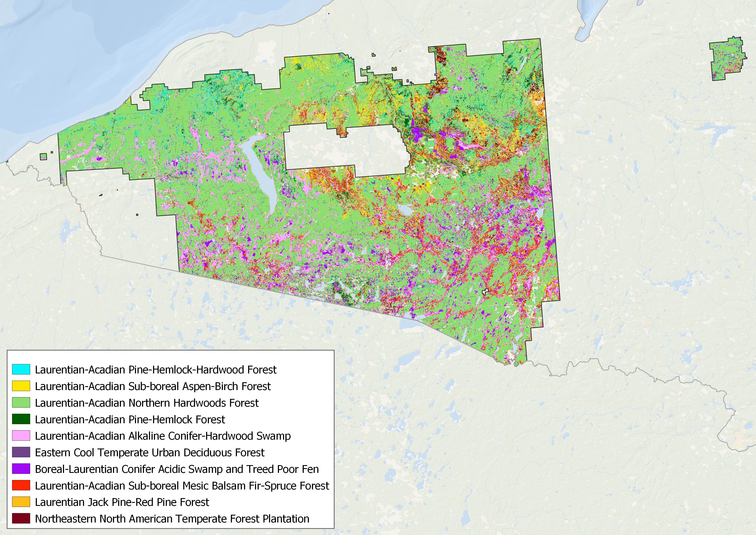Click the cyan Pine-Hemlock-Hardwood Forest legend swatch
Image resolution: width=756 pixels, height=535 pixels.
[x=21, y=369]
